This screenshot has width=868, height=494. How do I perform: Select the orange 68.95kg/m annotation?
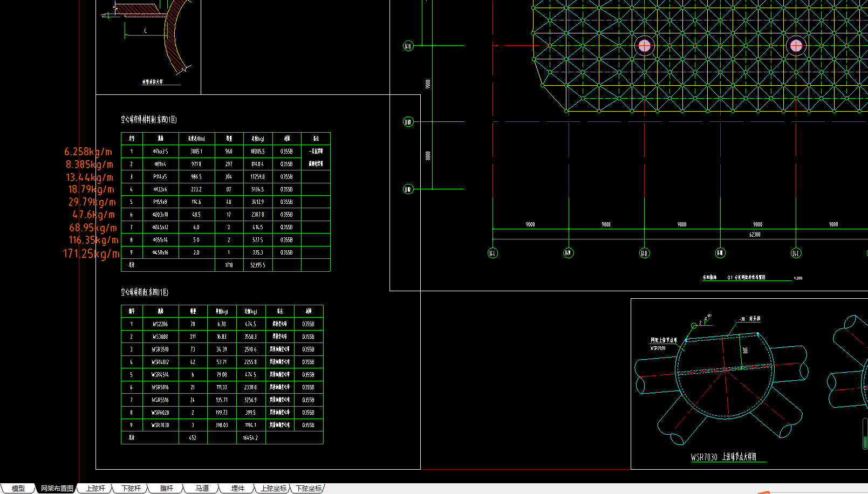click(93, 228)
